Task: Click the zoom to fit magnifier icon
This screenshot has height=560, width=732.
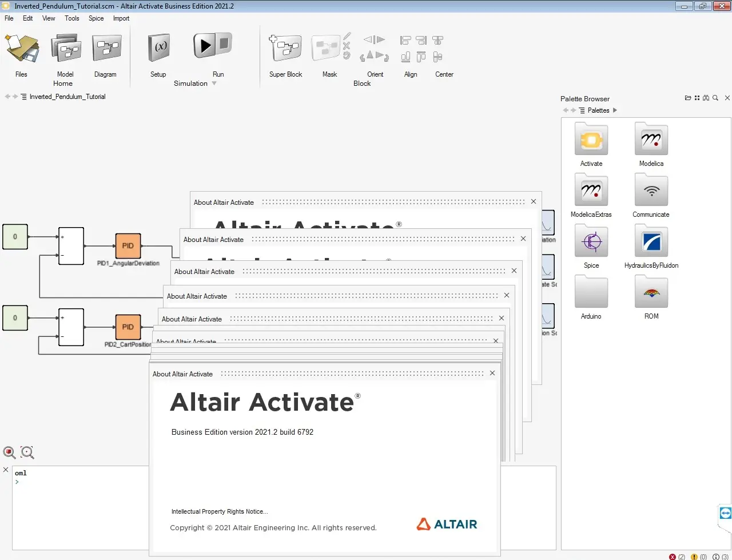Action: tap(27, 452)
